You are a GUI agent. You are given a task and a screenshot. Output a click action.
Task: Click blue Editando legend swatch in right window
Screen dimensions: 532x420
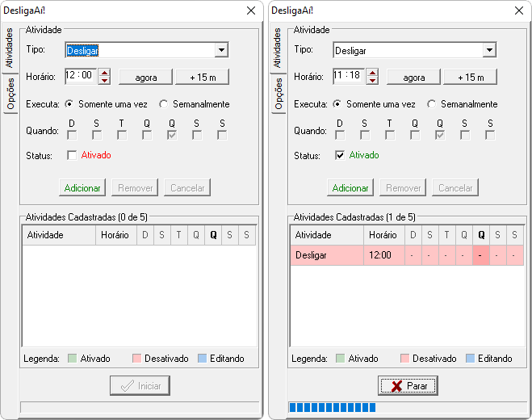(470, 358)
